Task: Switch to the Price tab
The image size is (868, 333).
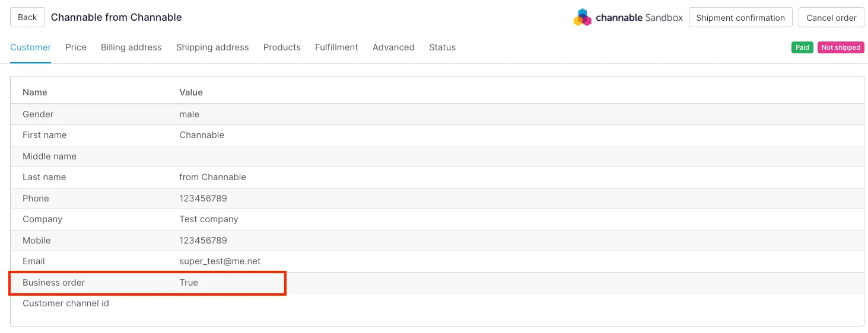Action: (76, 47)
